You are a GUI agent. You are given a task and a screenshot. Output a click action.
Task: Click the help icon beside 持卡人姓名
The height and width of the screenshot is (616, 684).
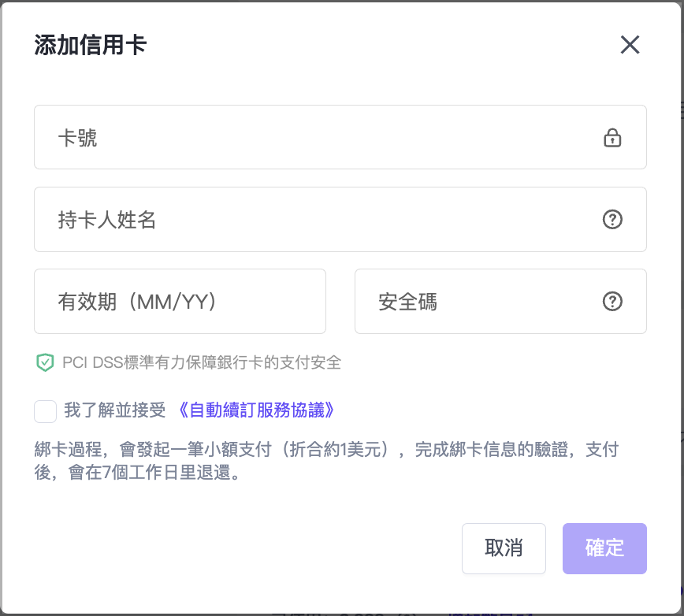[612, 220]
